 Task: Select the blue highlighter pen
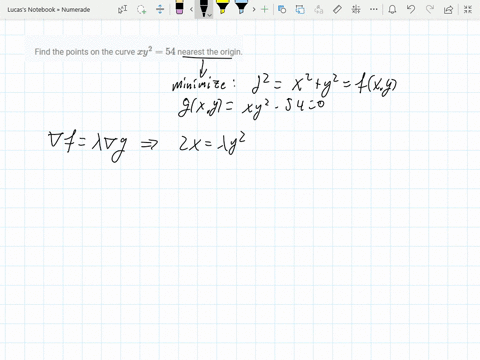[x=241, y=7]
